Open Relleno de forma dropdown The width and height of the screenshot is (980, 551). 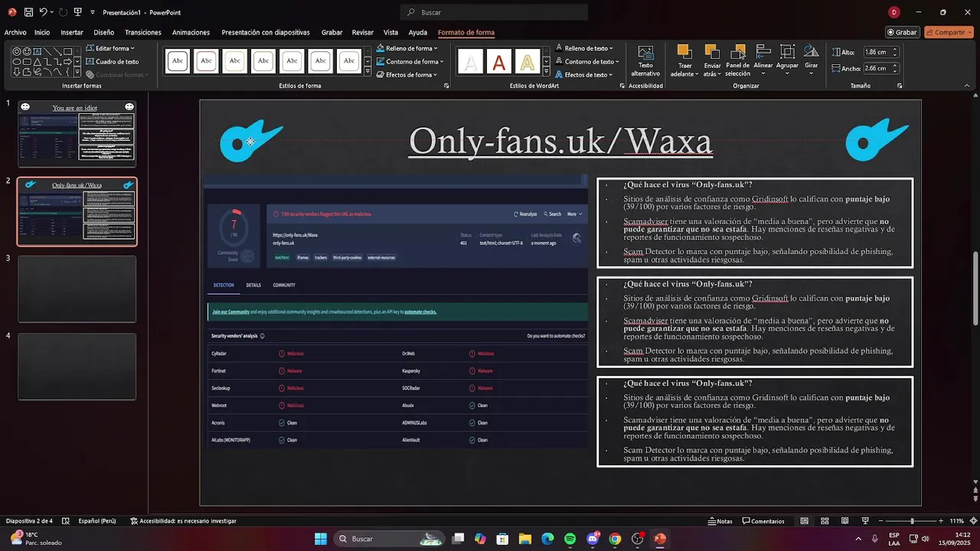407,48
